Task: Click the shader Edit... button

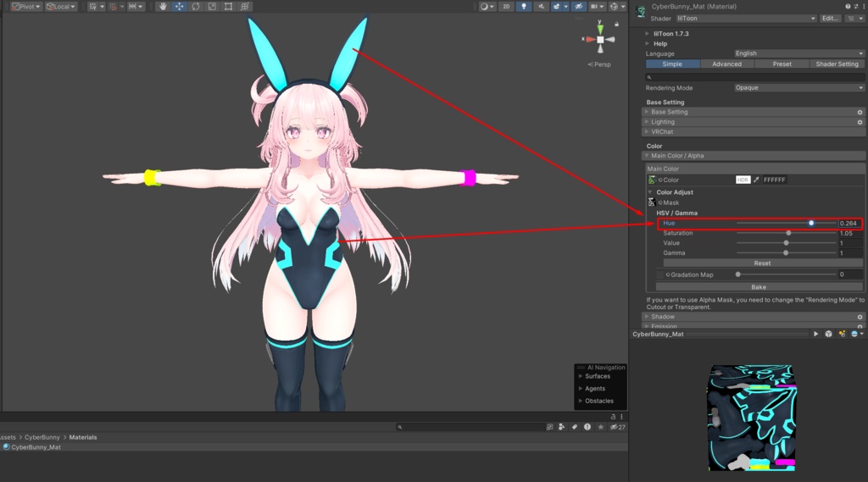Action: click(x=830, y=19)
